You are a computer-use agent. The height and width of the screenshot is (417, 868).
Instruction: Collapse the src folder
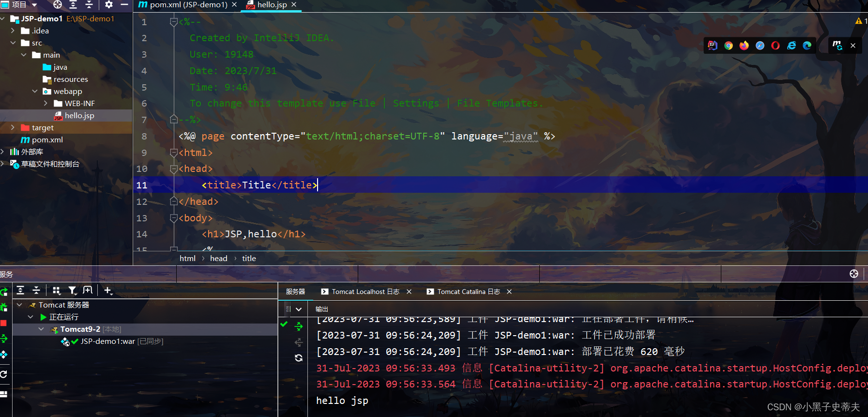click(x=13, y=43)
